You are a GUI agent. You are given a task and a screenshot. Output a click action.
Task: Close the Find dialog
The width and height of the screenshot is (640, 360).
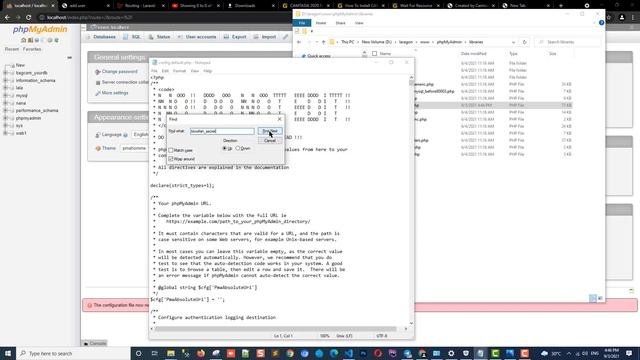point(280,119)
